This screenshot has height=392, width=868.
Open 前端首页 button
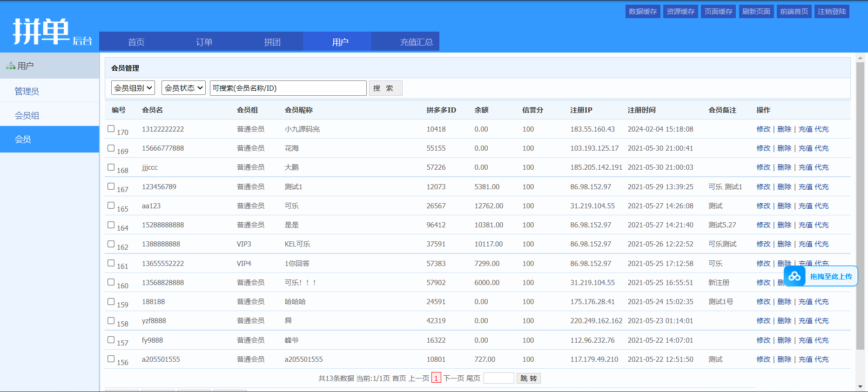coord(794,12)
